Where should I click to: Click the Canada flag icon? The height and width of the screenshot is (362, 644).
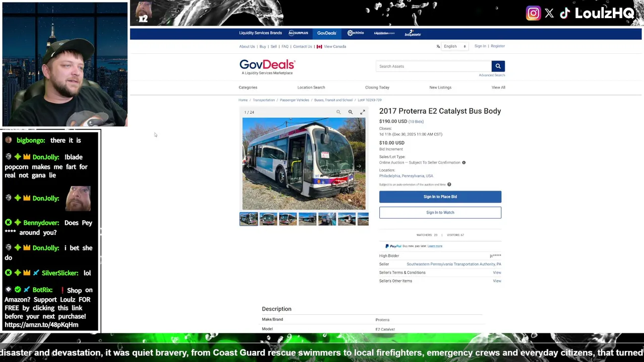(319, 46)
